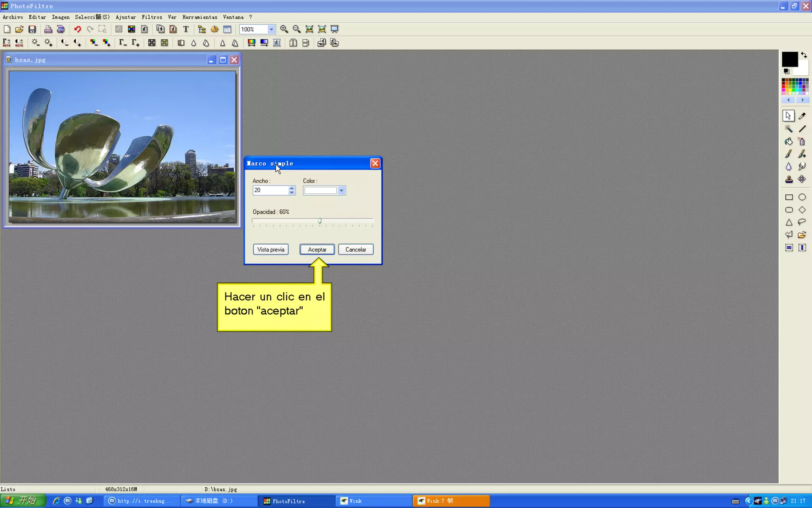Switch to Wink taskbar button
This screenshot has height=508, width=812.
click(374, 501)
